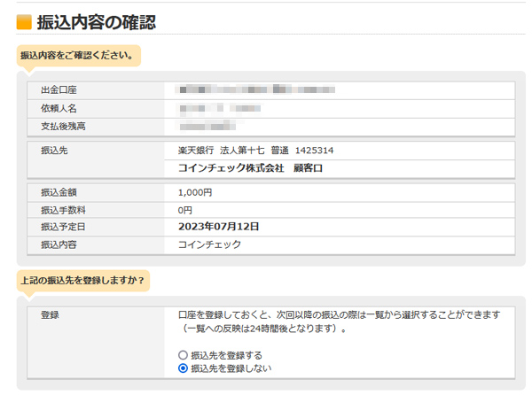The image size is (532, 395).
Task: Click the blurred 出金口座 account value
Action: 256,90
